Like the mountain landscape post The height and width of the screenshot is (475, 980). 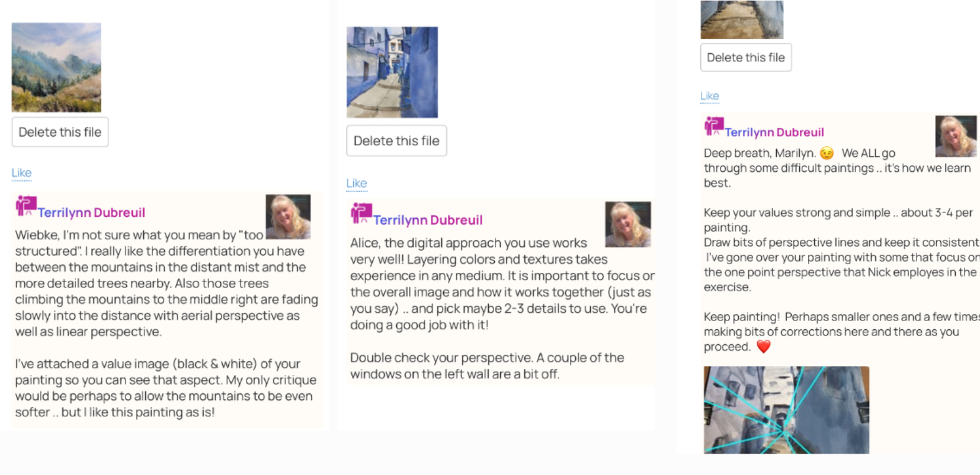pyautogui.click(x=21, y=173)
